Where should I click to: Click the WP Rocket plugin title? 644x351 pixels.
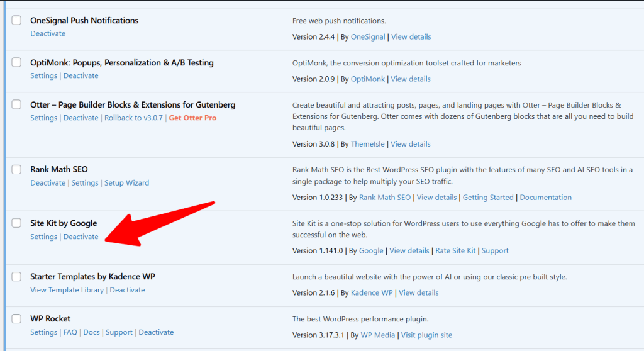[x=50, y=318]
